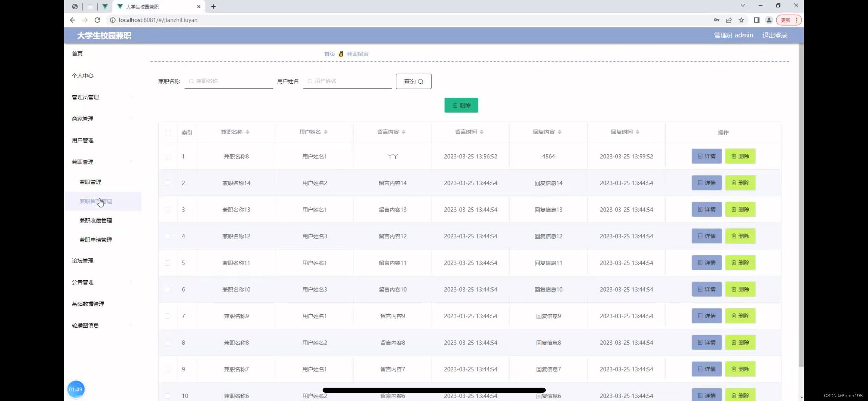
Task: Click the 01:49 timer bubble
Action: pos(76,389)
